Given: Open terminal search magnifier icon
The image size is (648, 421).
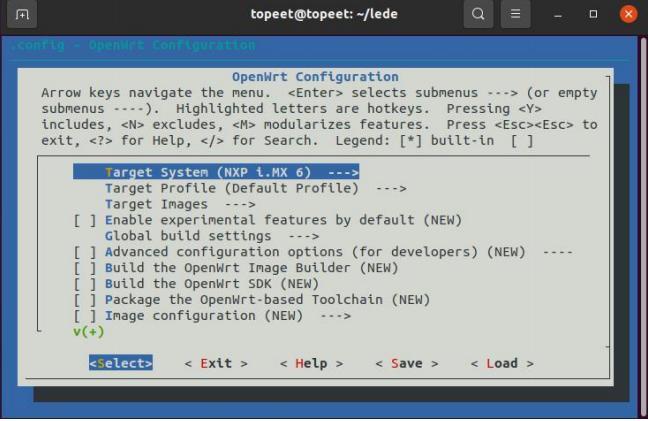Looking at the screenshot, I should [479, 15].
